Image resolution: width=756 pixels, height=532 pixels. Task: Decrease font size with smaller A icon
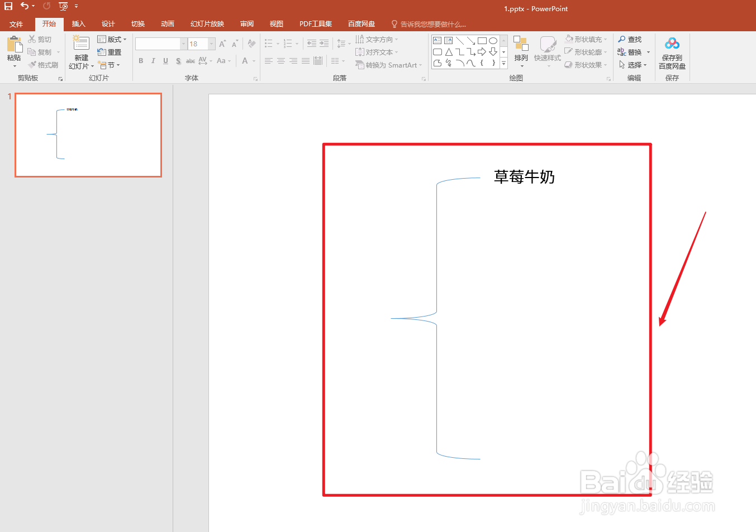[x=235, y=44]
